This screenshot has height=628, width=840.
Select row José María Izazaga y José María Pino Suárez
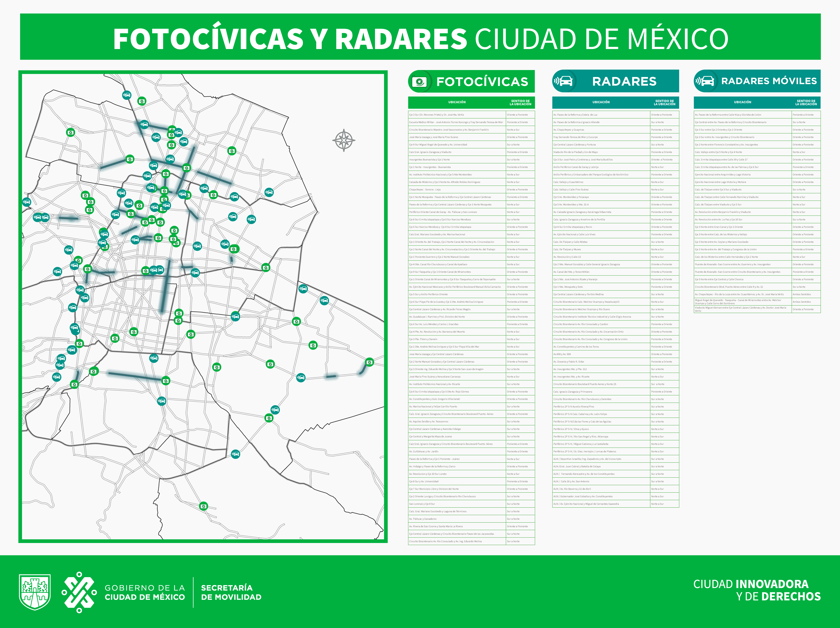click(471, 137)
